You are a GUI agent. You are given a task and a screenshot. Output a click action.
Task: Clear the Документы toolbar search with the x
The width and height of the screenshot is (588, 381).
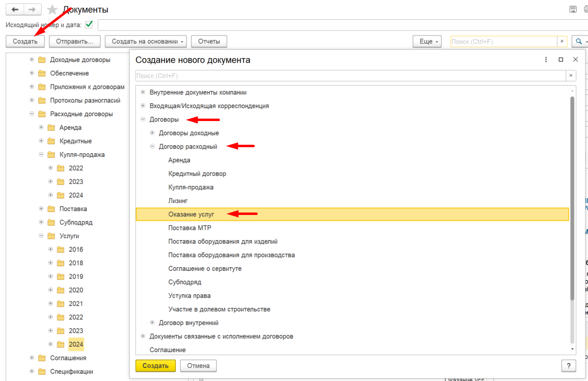click(562, 42)
